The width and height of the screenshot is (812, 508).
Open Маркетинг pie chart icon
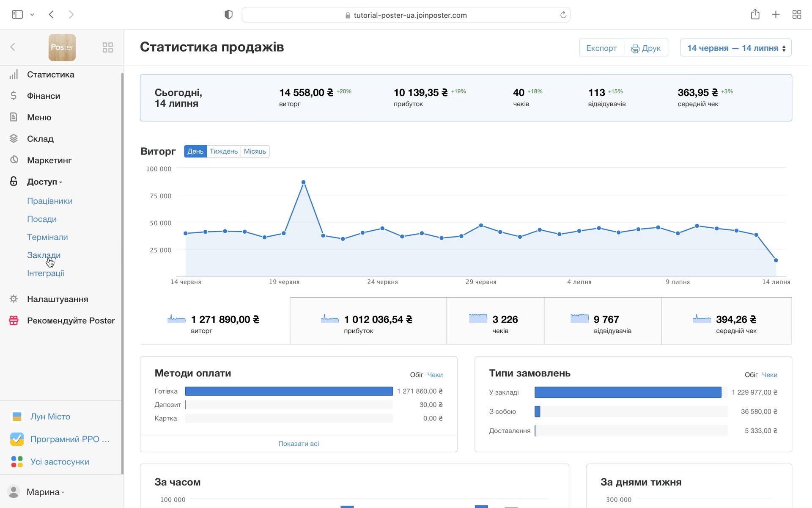14,160
